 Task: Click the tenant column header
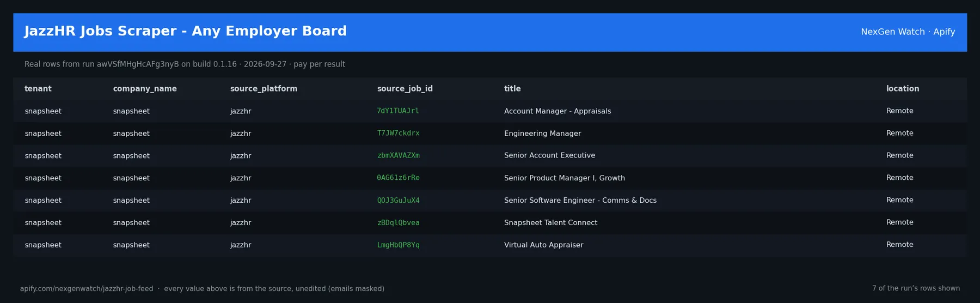point(38,89)
